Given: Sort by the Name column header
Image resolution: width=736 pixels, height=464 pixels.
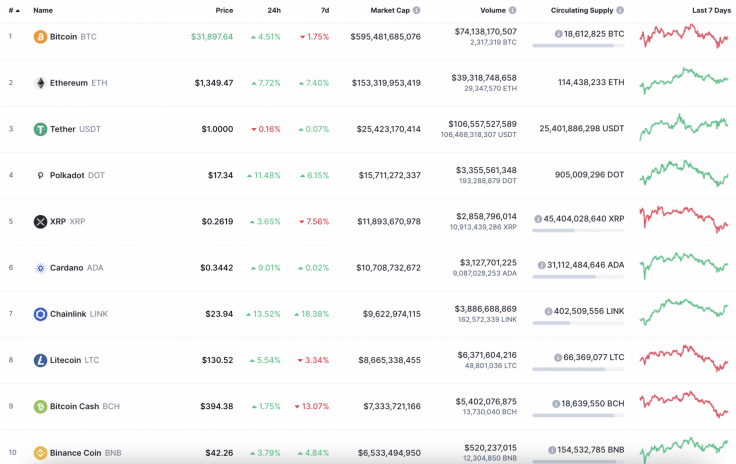Looking at the screenshot, I should pyautogui.click(x=43, y=10).
